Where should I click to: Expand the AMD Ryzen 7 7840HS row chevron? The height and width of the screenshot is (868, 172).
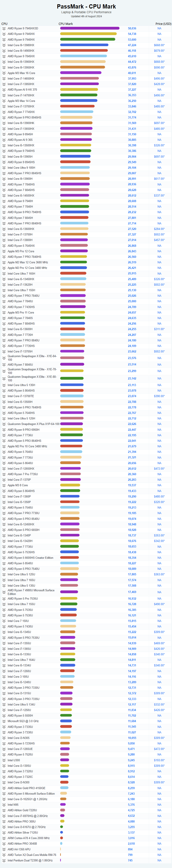point(4,184)
